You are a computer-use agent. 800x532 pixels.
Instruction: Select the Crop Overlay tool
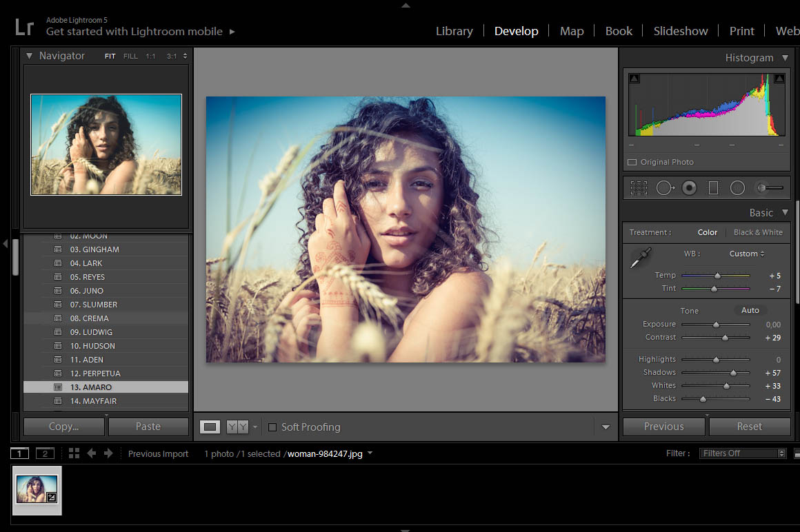click(639, 187)
